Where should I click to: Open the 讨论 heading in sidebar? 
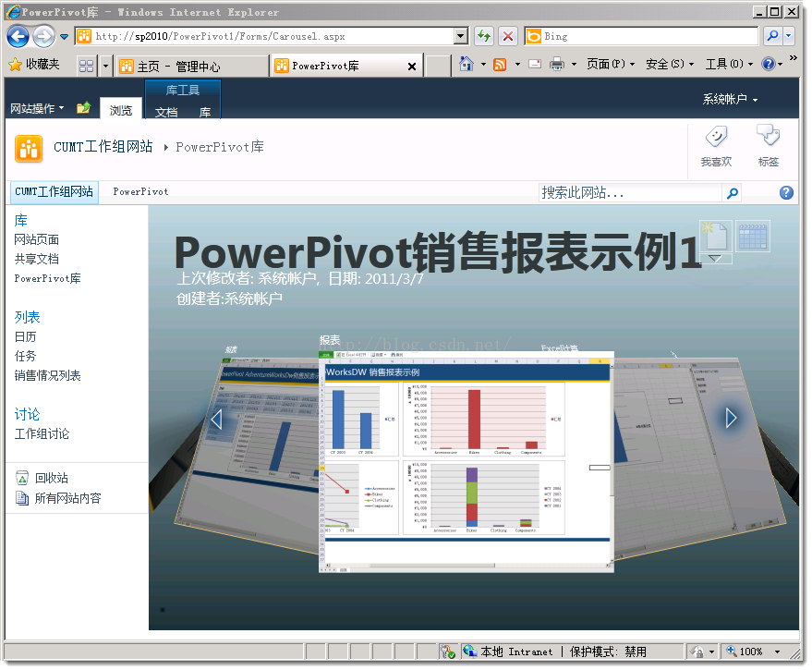tap(27, 414)
